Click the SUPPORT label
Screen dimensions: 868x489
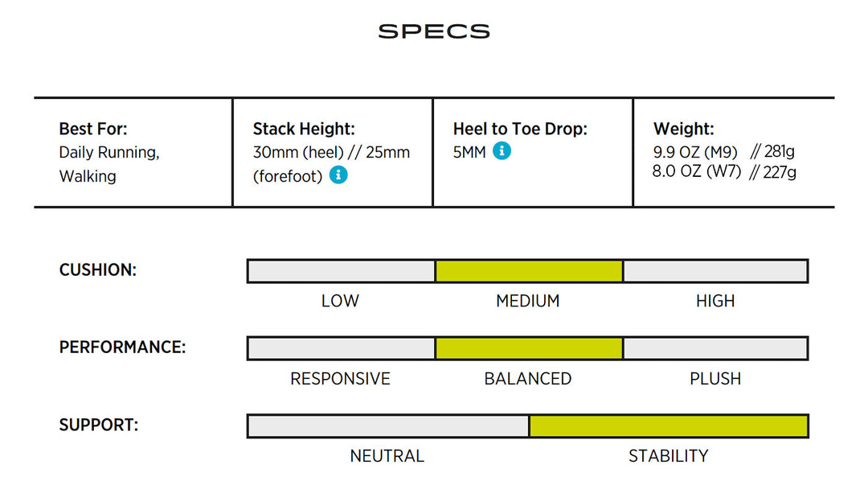(99, 425)
